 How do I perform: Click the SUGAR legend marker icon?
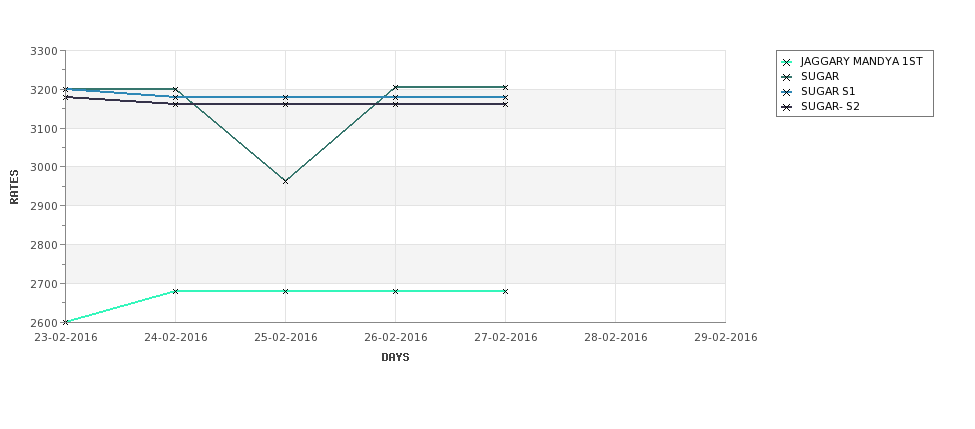[787, 77]
